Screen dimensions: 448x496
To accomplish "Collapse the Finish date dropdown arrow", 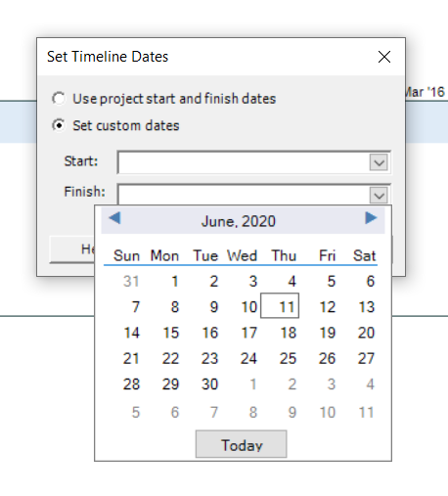I will pos(379,196).
